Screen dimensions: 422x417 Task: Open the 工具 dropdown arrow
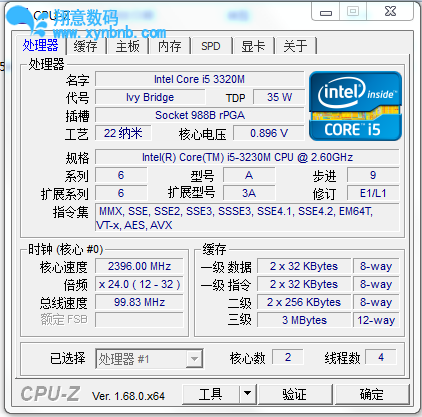248,394
